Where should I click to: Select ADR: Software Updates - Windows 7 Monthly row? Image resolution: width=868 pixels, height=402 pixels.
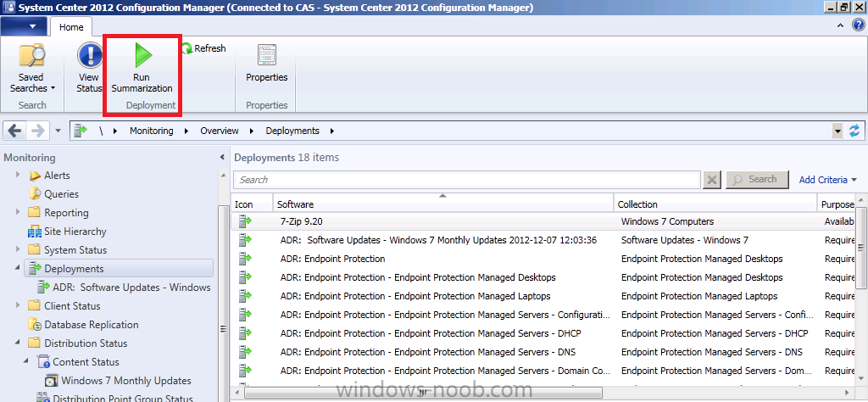[543, 240]
